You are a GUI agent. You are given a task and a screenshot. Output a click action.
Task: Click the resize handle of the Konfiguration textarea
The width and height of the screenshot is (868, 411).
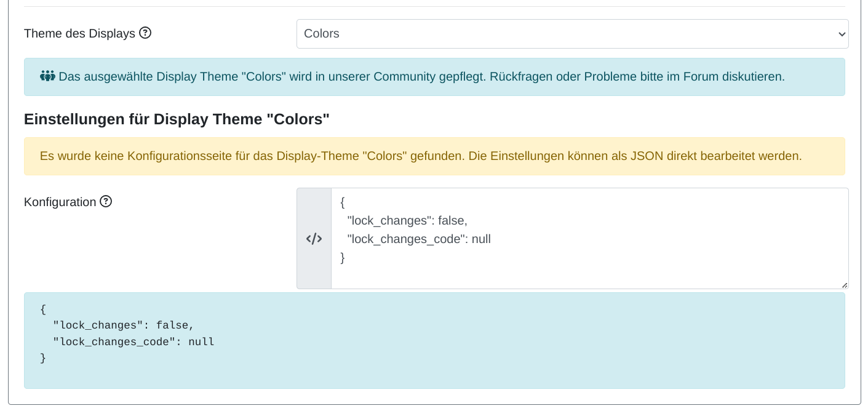tap(844, 285)
